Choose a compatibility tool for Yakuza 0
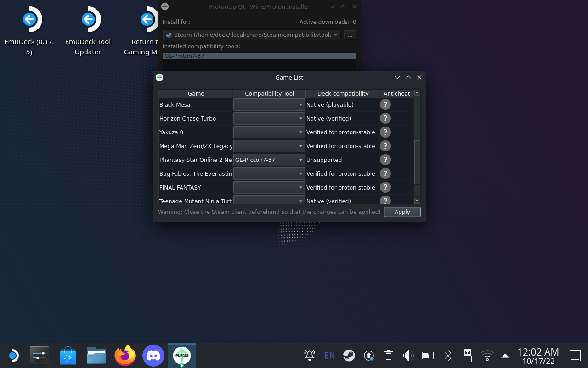This screenshot has height=368, width=588. pos(269,132)
